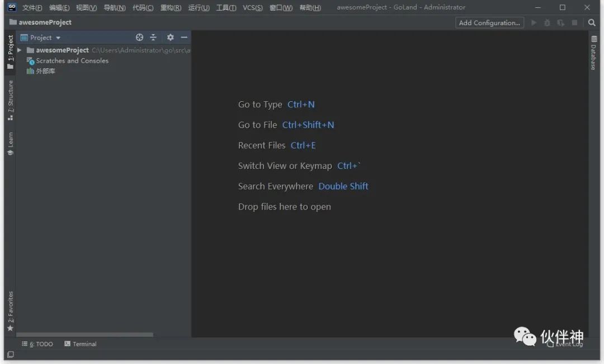Click the project panel horizontal scrollbar
604x364 pixels.
pyautogui.click(x=84, y=335)
